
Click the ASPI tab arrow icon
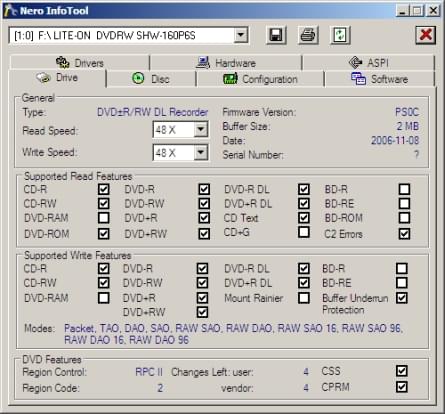355,62
